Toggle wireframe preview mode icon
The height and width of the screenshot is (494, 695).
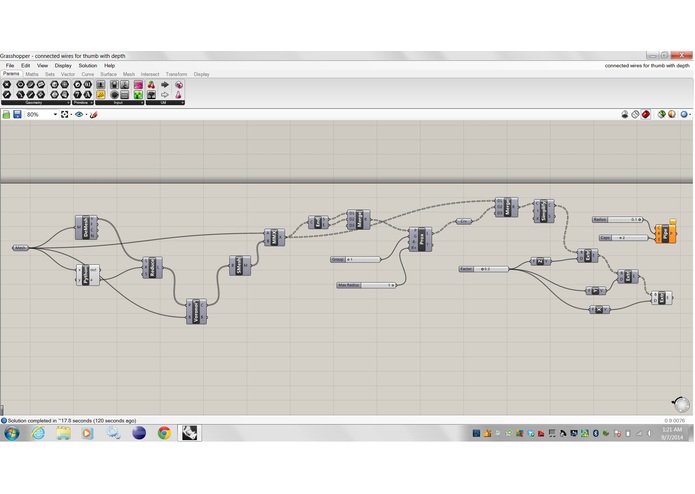[635, 115]
